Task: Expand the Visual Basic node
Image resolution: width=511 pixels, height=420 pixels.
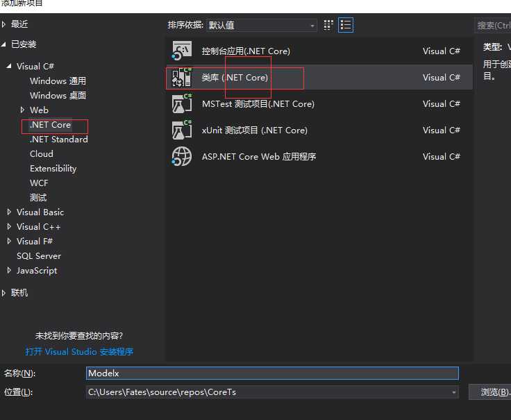Action: [x=9, y=212]
